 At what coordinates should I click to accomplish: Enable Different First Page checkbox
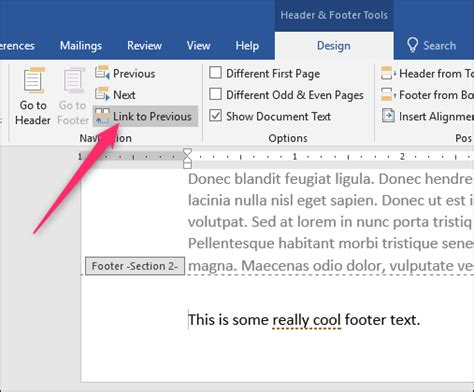pyautogui.click(x=215, y=73)
